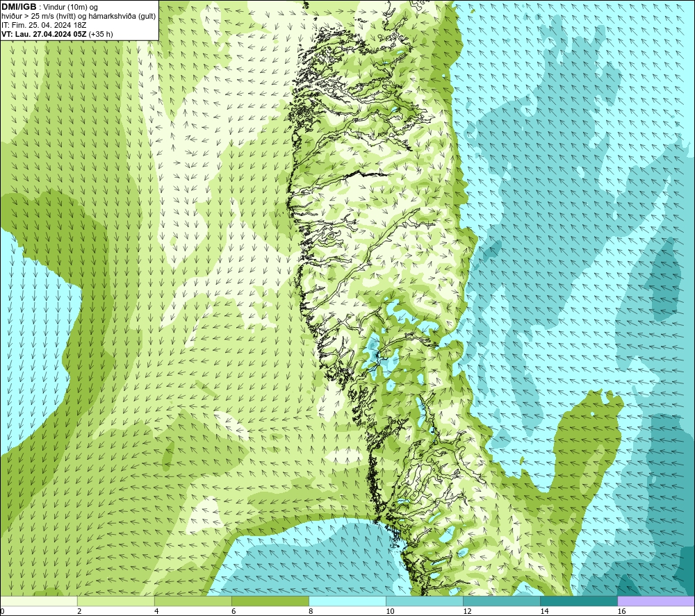The image size is (695, 616).
Task: Click the 'hviður > 25 m/s (hvítt)' line
Action: pos(79,17)
